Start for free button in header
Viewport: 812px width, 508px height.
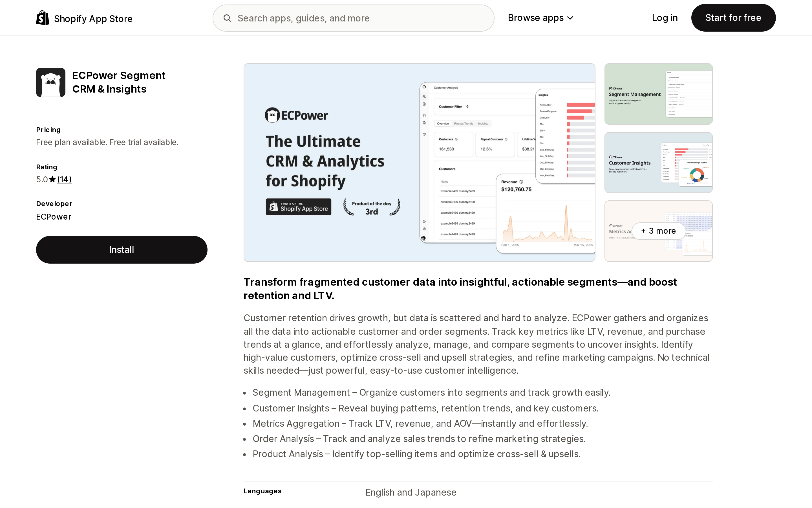(x=733, y=18)
